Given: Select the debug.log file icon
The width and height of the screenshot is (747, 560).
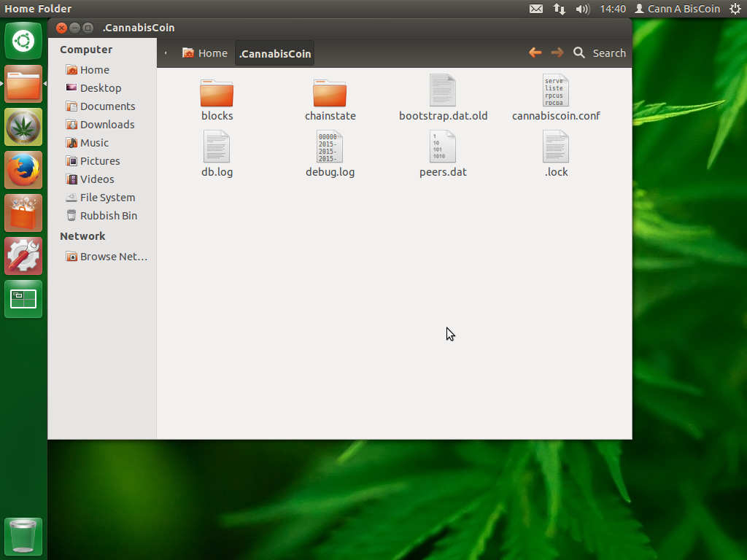Looking at the screenshot, I should pyautogui.click(x=330, y=147).
